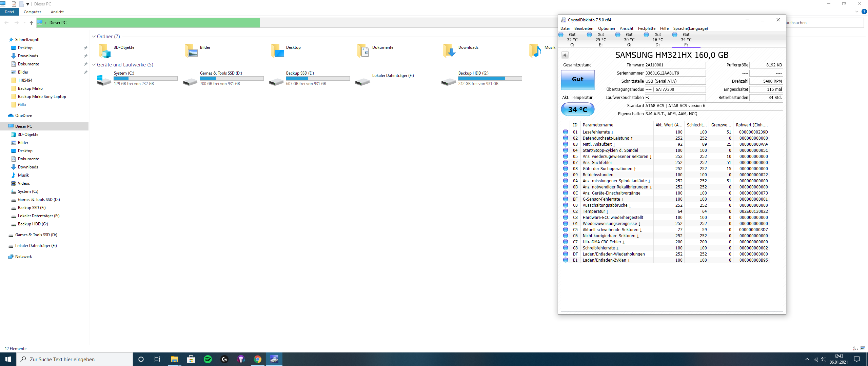The image size is (868, 366).
Task: Open the 3D-Objekte folder icon
Action: click(104, 51)
